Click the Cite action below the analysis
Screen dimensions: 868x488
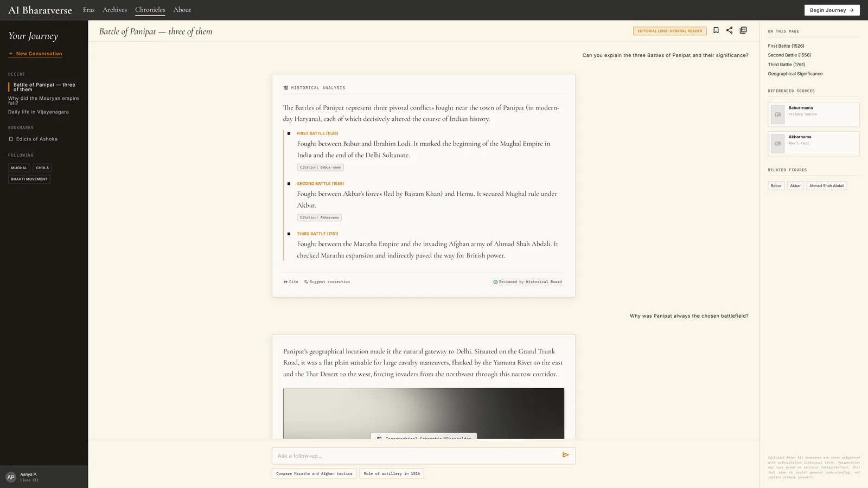[291, 282]
